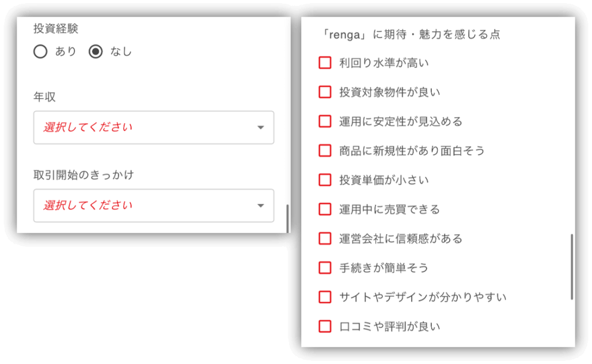Select 手続きが簡単そう checkbox
Viewport: 592px width, 364px height.
(x=325, y=268)
